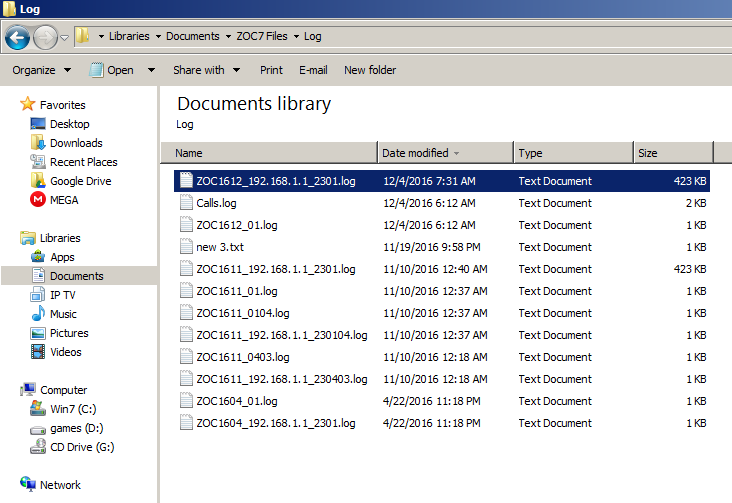This screenshot has height=503, width=732.
Task: Open Google Drive in Favorites
Action: (70, 181)
